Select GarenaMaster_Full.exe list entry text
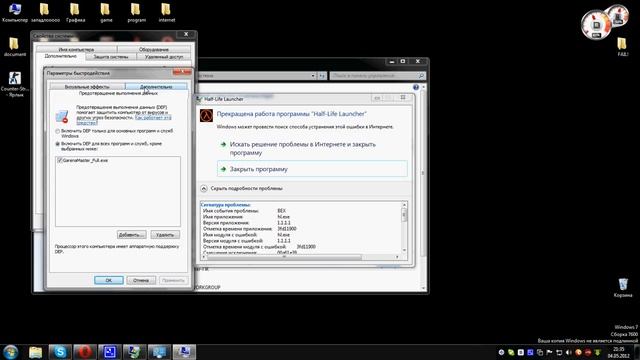 (x=85, y=160)
